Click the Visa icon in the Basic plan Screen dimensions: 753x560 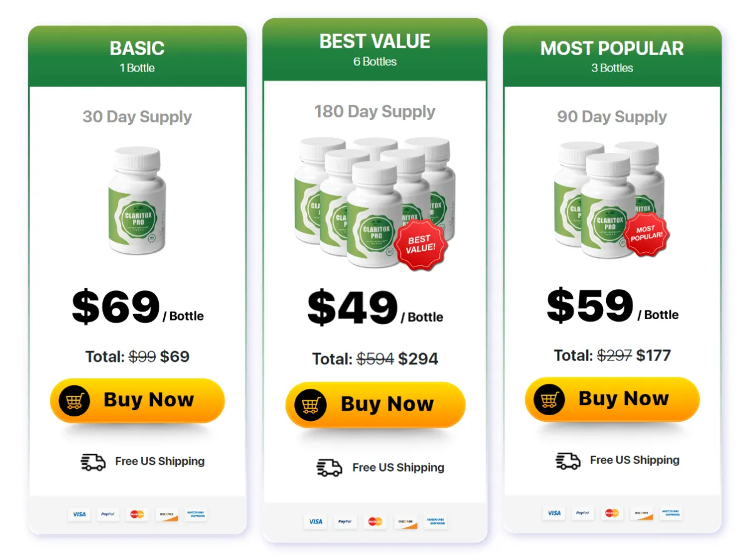[79, 514]
